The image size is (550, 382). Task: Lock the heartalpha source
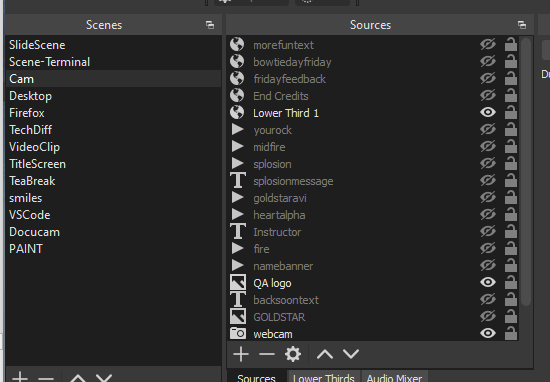tap(511, 215)
